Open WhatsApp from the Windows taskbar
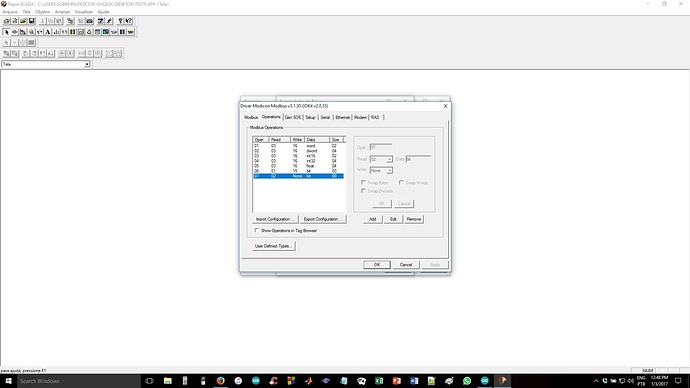 [x=467, y=381]
